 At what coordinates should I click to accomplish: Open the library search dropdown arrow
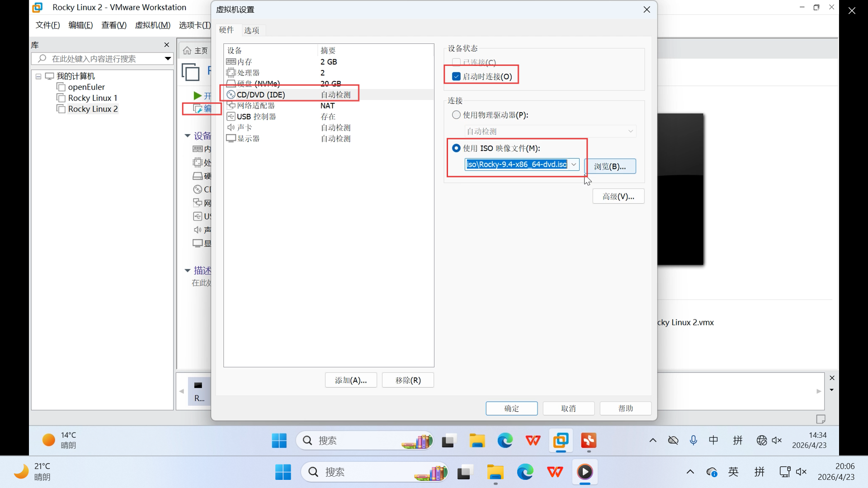168,59
